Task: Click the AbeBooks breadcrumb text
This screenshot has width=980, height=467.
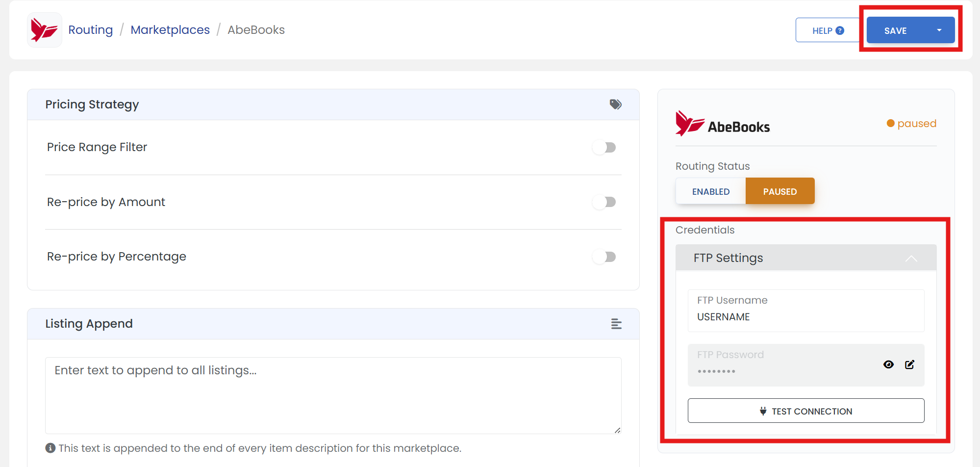Action: [x=256, y=30]
